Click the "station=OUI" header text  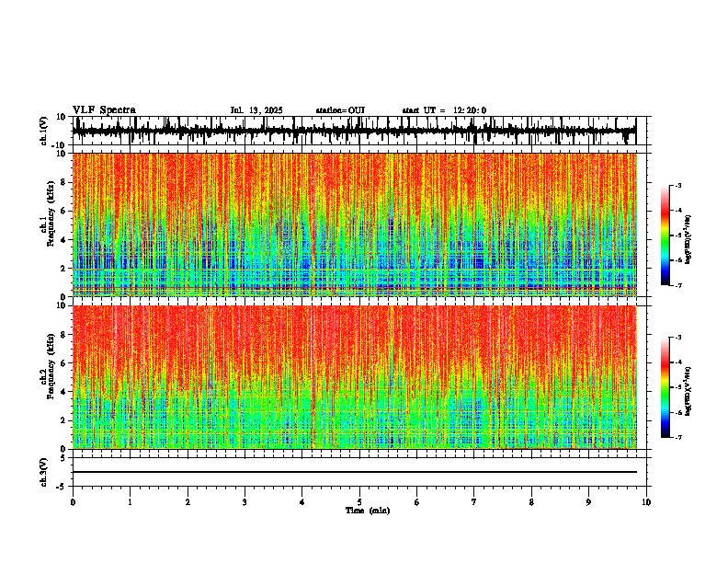tap(340, 110)
